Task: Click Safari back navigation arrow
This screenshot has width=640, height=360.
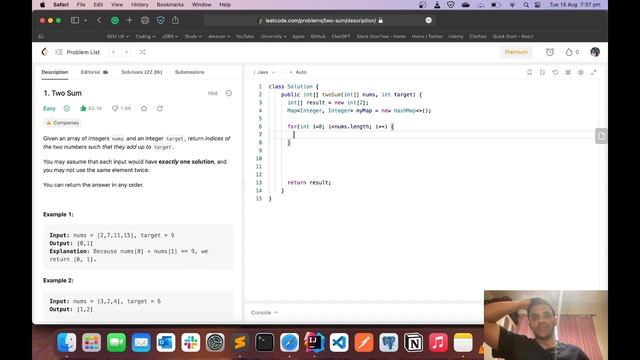Action: click(99, 20)
